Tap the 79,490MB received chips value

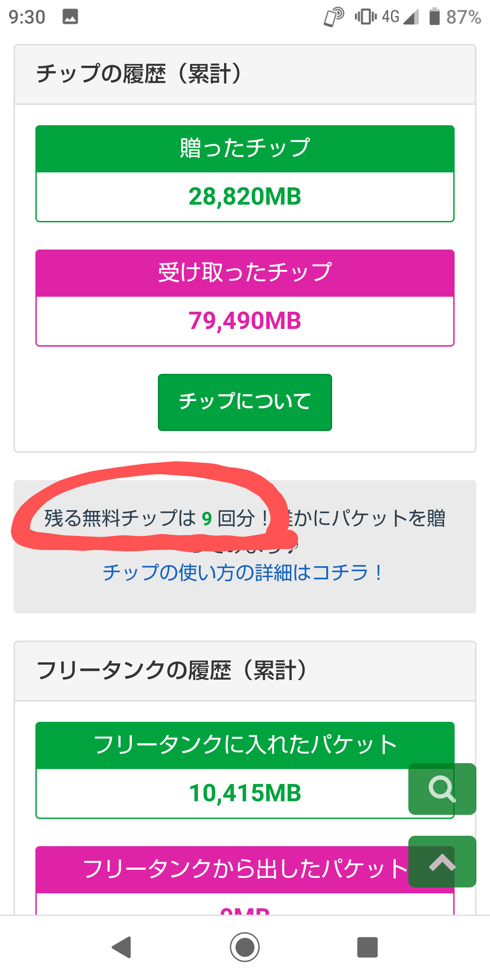tap(245, 321)
